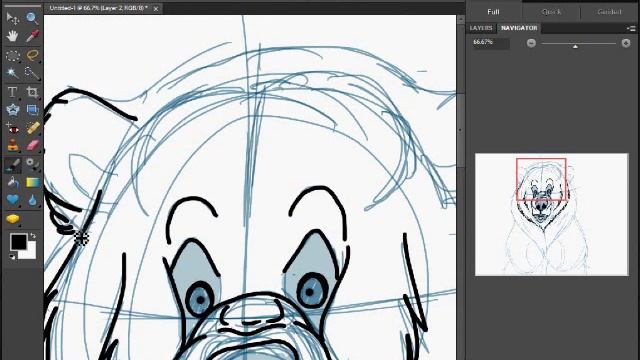Click the canvas scrollbar up arrow

pyautogui.click(x=460, y=19)
